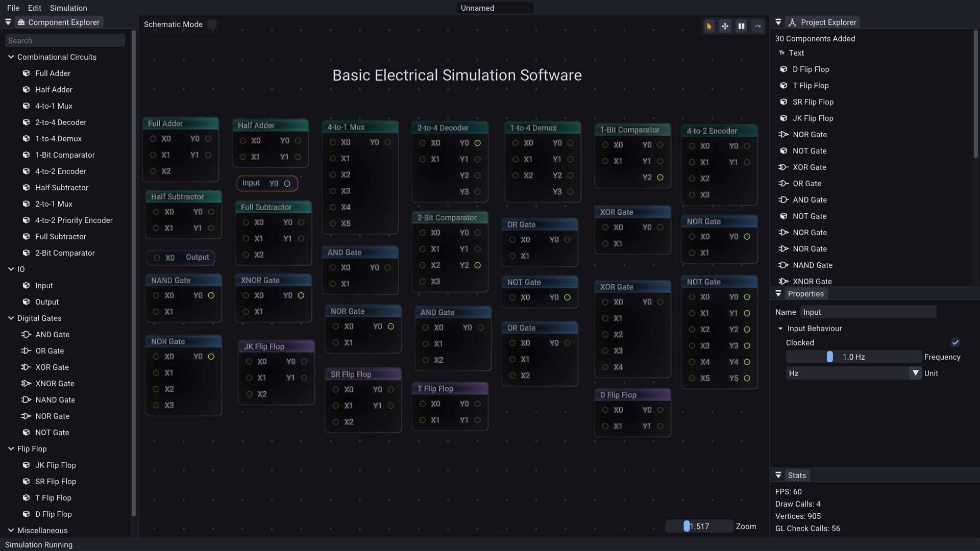Activate the pan/move canvas tool
The width and height of the screenshot is (980, 551).
[x=725, y=26]
